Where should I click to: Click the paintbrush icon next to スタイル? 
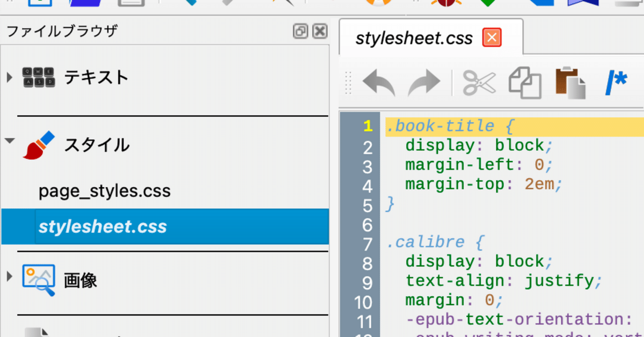(x=39, y=145)
